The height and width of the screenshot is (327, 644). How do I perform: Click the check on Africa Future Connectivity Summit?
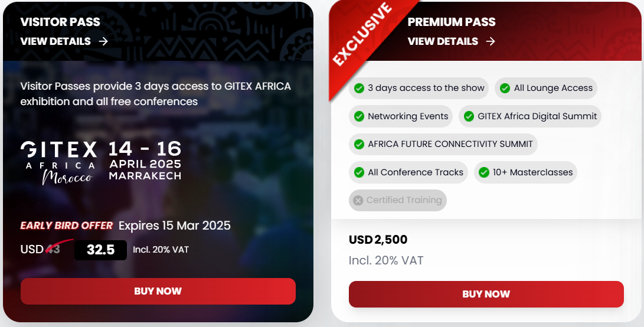click(x=359, y=144)
